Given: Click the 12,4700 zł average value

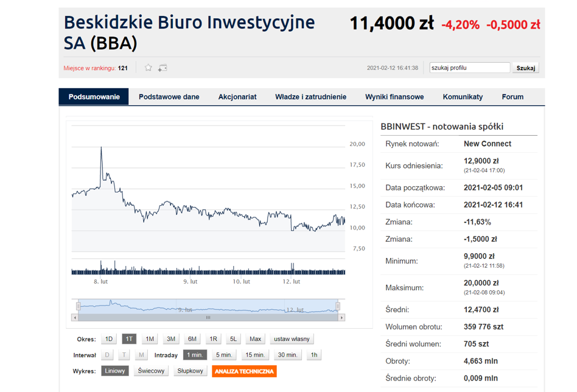Looking at the screenshot, I should [481, 310].
